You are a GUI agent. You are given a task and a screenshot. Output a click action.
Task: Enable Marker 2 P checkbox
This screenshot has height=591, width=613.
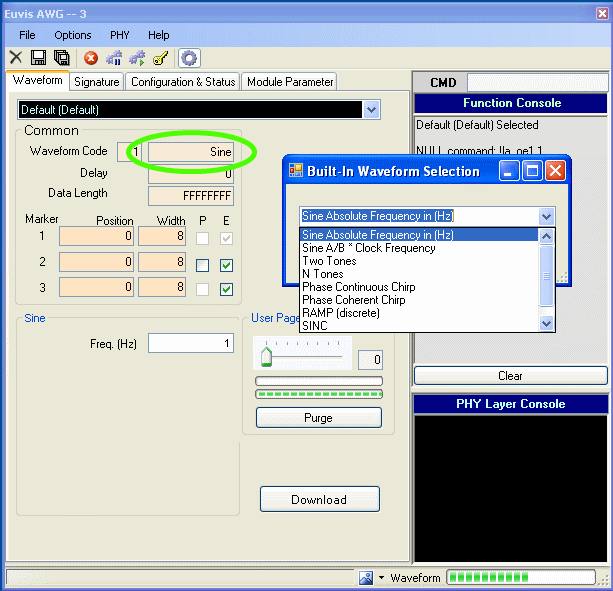203,265
